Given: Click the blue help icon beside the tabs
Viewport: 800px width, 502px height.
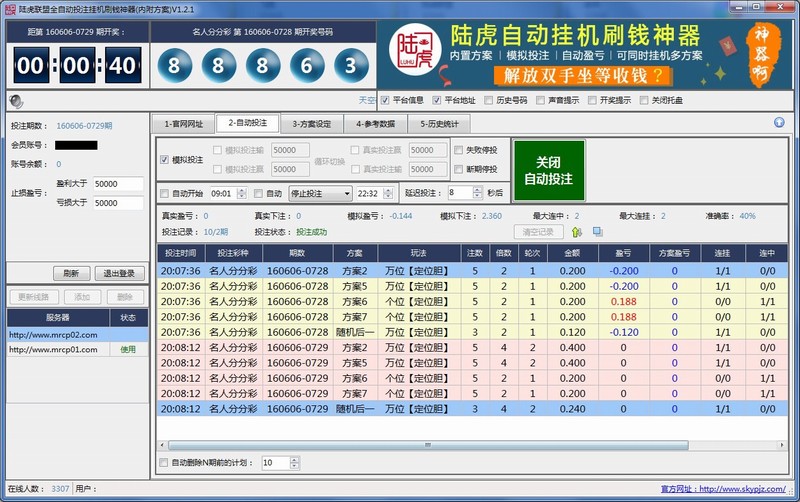Looking at the screenshot, I should [779, 123].
